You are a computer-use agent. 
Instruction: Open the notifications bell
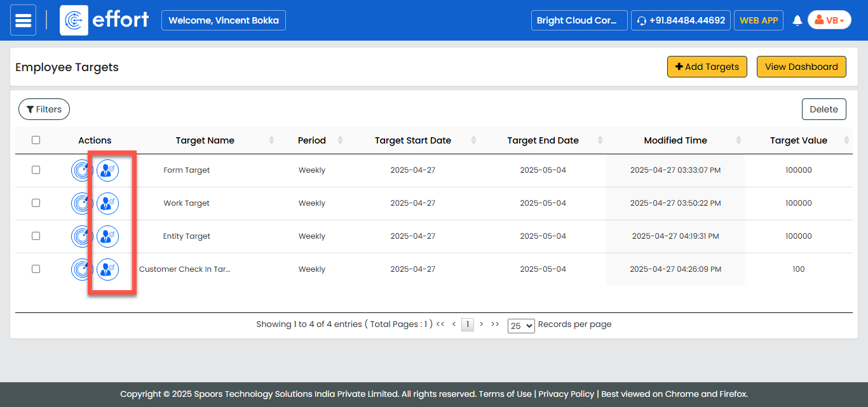click(x=797, y=20)
